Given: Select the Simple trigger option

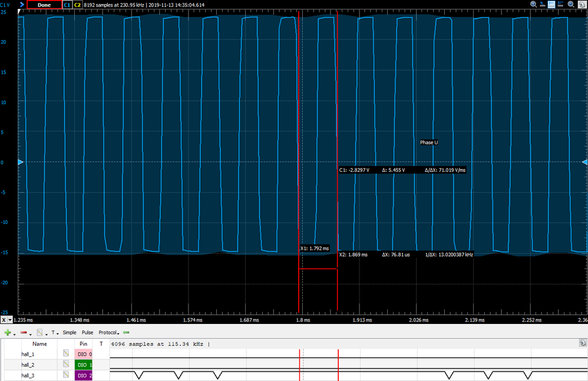Looking at the screenshot, I should [x=70, y=332].
